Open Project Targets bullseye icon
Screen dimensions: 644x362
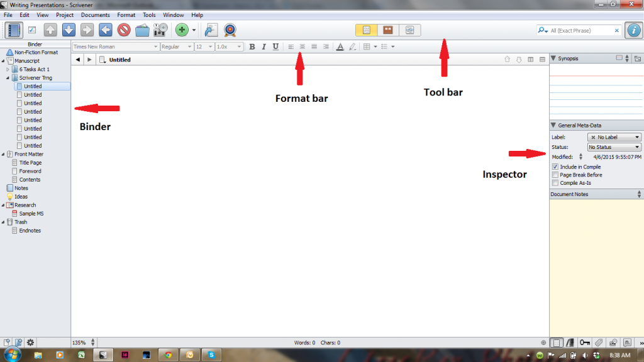point(230,30)
